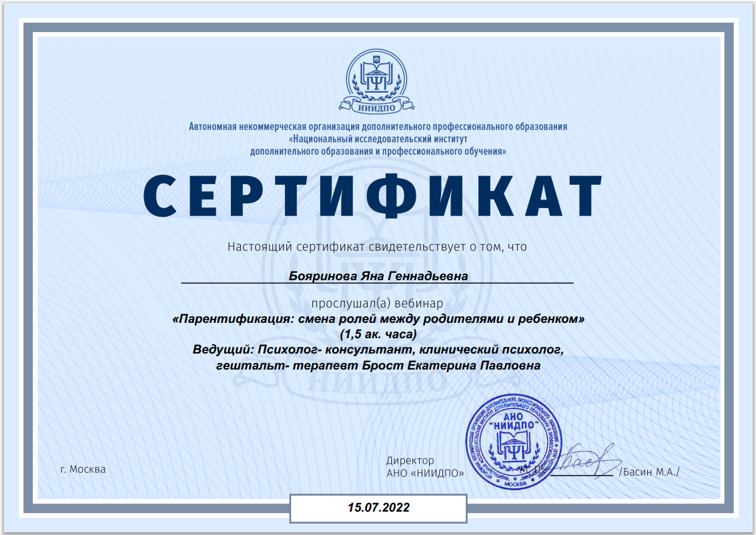756x535 pixels.
Task: Click the НИИДПО logo emblem at top
Action: tap(376, 81)
